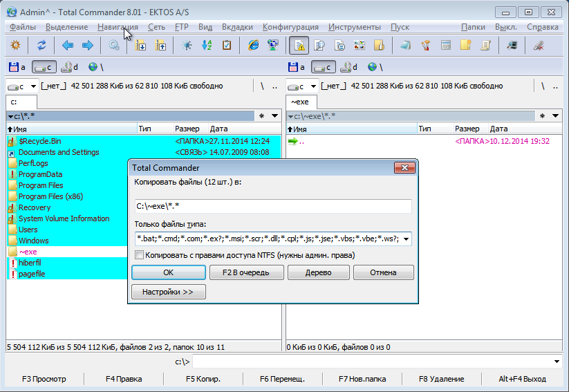569x392 pixels.
Task: Click the orange sun-gear toolbar icon
Action: tap(16, 46)
